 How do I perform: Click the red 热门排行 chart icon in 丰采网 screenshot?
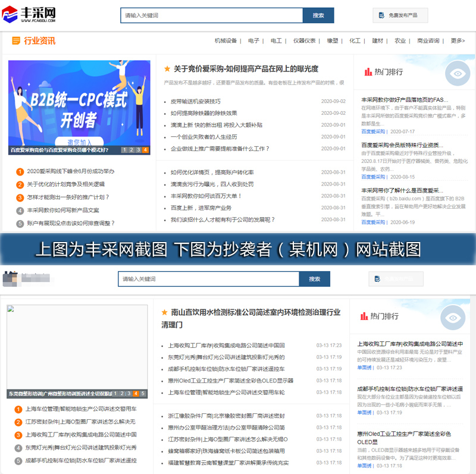(368, 72)
